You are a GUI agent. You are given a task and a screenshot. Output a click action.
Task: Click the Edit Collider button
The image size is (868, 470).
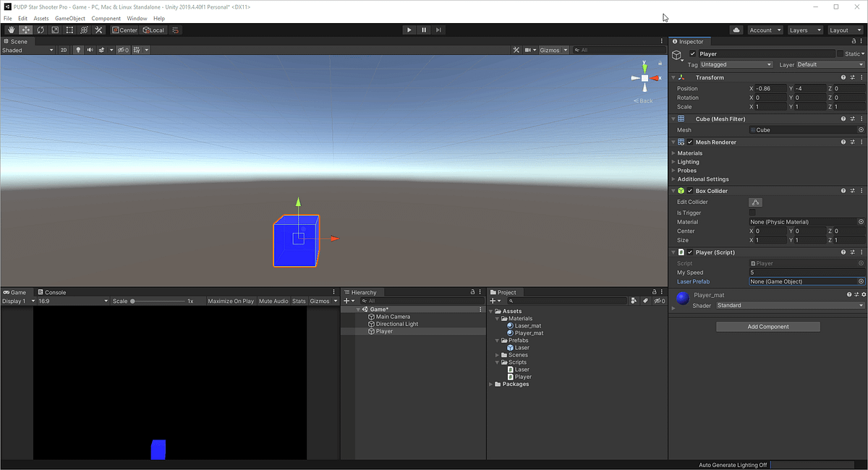(755, 202)
